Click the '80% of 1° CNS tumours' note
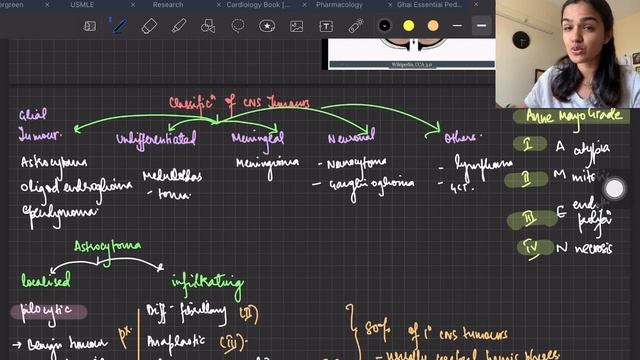The width and height of the screenshot is (640, 360). click(x=436, y=331)
